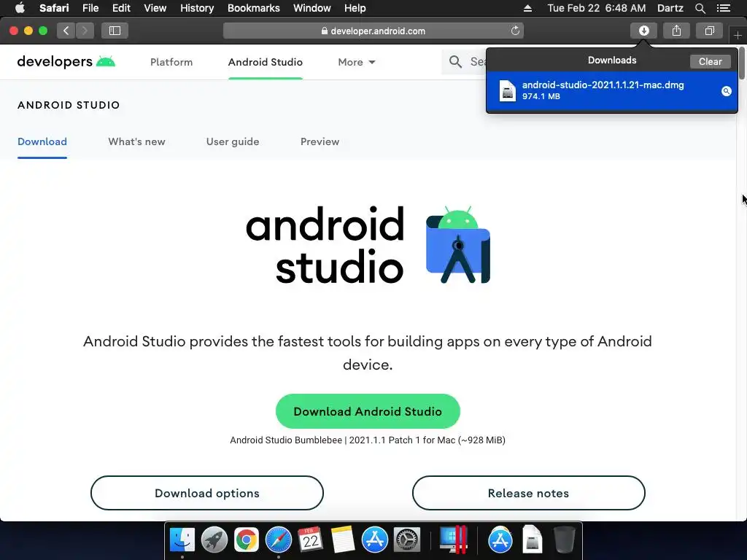Open the Apple menu icon
The image size is (747, 560).
tap(20, 8)
